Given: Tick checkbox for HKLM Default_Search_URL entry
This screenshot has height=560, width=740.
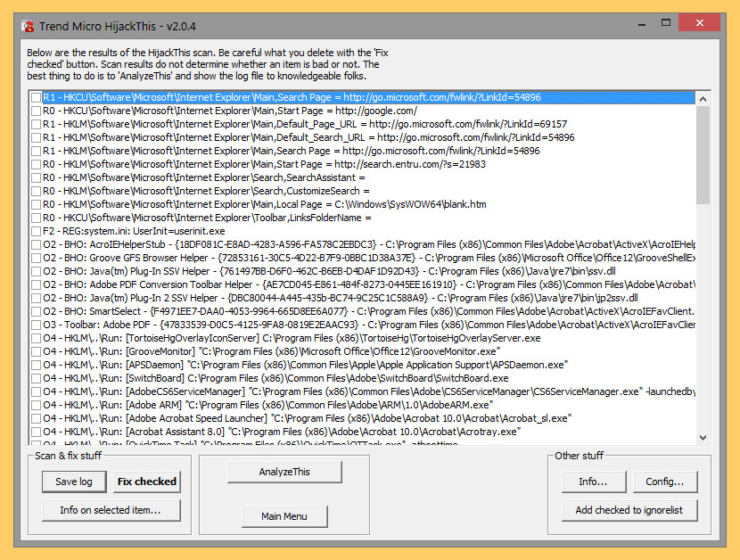Looking at the screenshot, I should pos(36,137).
